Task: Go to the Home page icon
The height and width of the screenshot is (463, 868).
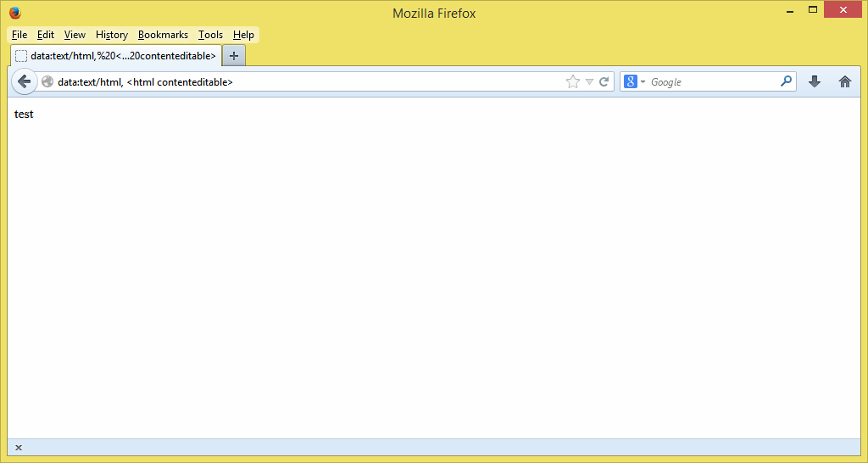Action: click(x=845, y=82)
